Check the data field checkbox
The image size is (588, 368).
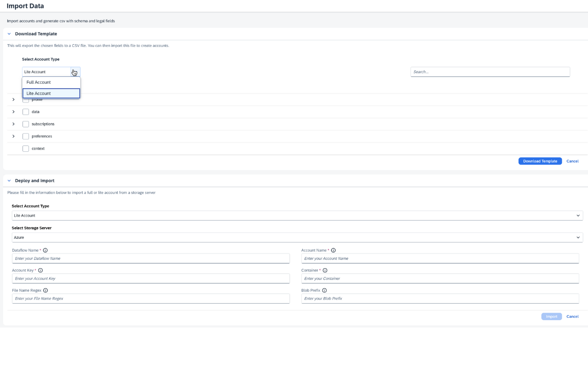click(x=26, y=111)
